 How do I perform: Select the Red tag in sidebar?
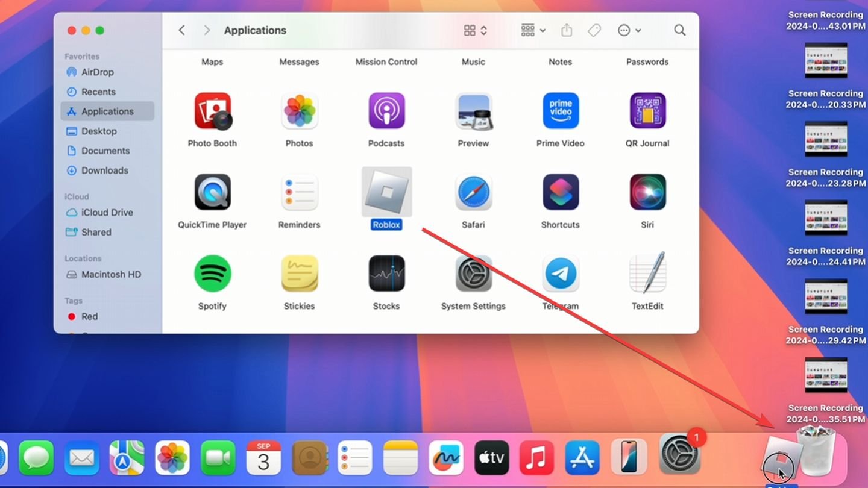[x=107, y=316]
